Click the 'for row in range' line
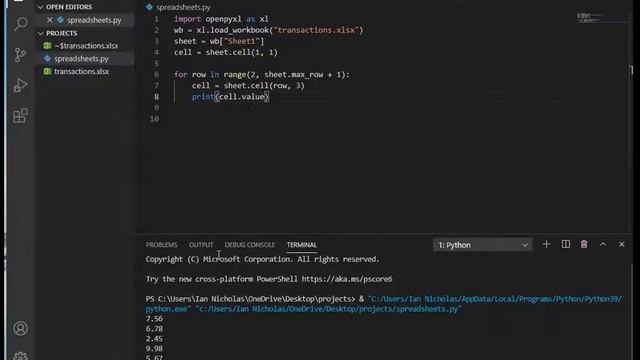The image size is (640, 360). tap(262, 75)
